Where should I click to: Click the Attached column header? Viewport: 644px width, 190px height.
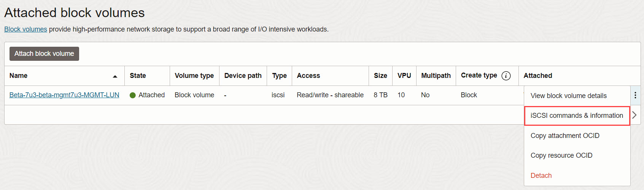(x=537, y=76)
